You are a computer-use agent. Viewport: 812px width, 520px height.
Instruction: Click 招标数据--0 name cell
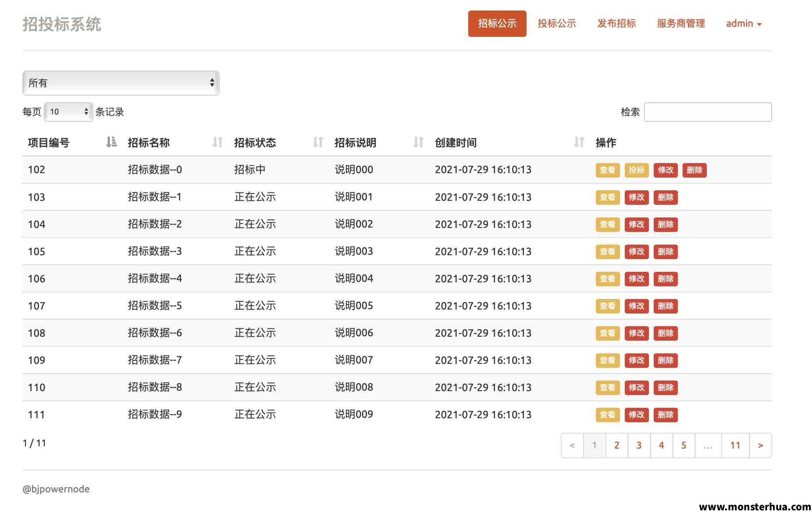coord(155,170)
